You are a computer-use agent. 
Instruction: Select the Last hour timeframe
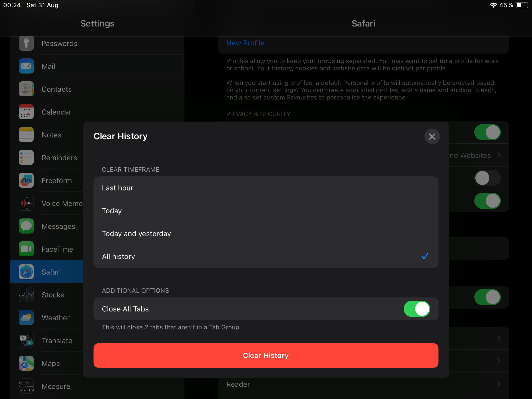(x=266, y=188)
